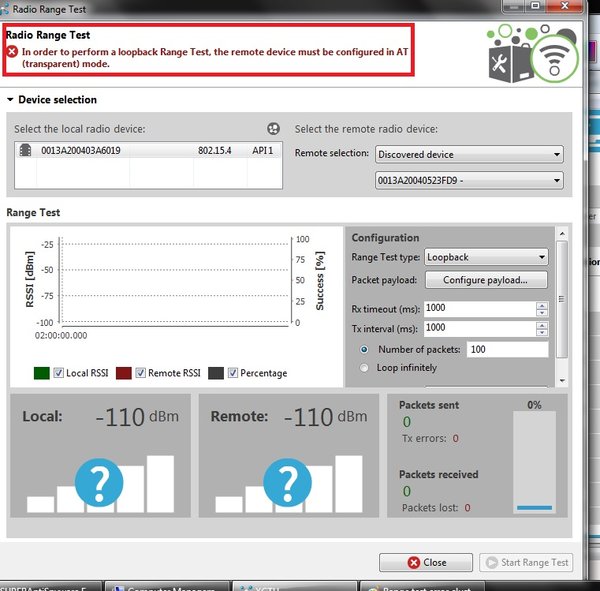
Task: Decrease the Rx timeout value
Action: pos(542,313)
